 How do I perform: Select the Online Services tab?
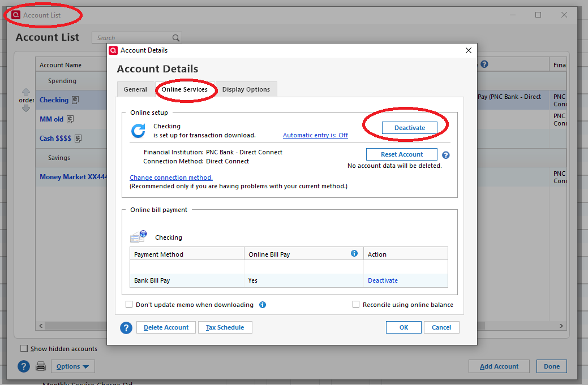184,89
